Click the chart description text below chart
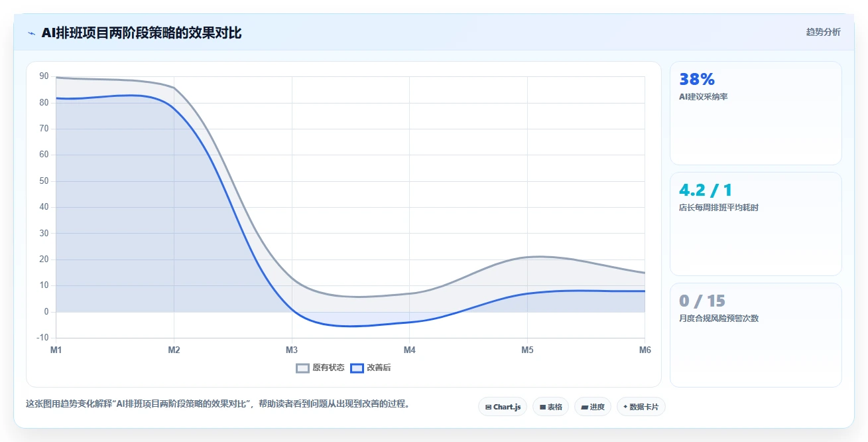Viewport: 868px width, 442px height. pyautogui.click(x=217, y=404)
